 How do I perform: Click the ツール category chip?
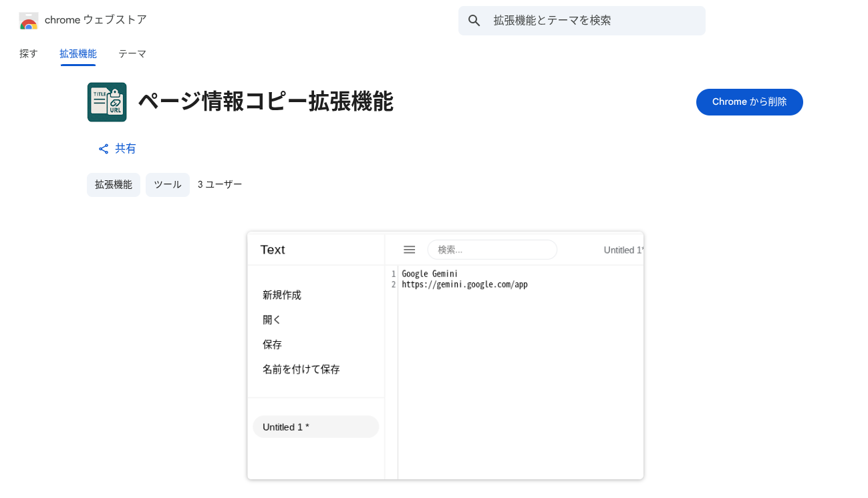click(x=168, y=185)
